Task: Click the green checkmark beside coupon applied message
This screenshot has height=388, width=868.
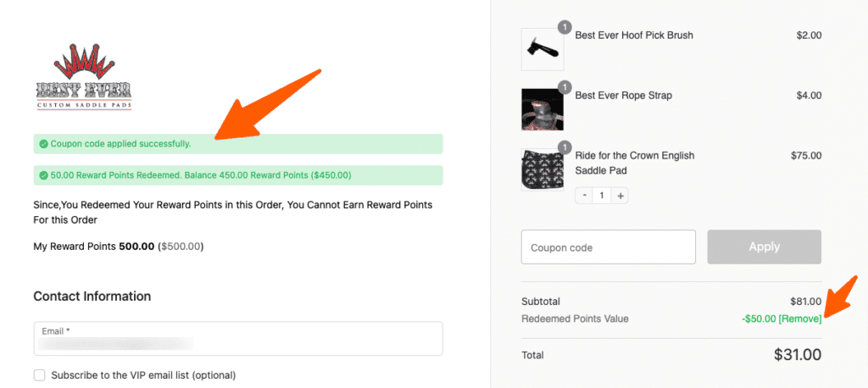Action: click(x=43, y=144)
